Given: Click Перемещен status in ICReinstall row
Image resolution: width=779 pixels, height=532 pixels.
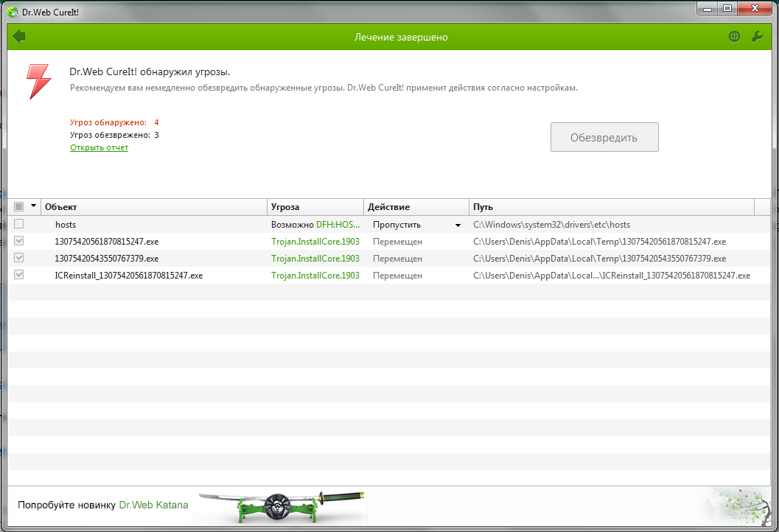Looking at the screenshot, I should coord(397,276).
